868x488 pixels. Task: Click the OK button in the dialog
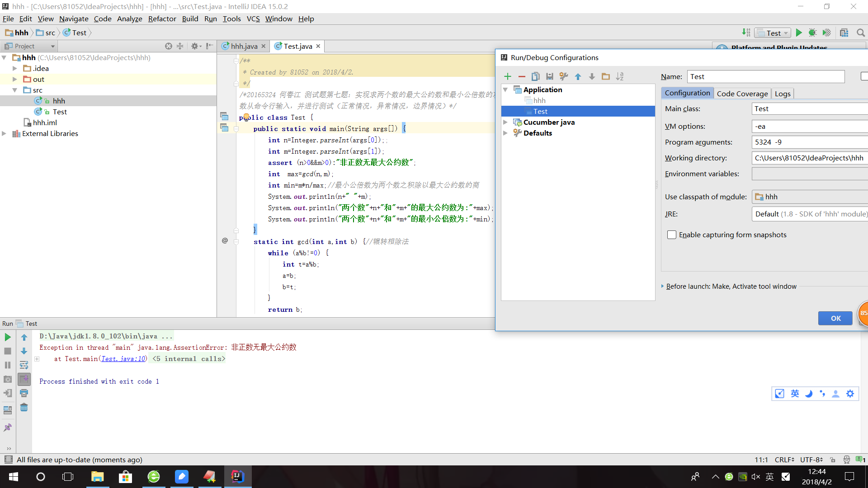(x=835, y=318)
